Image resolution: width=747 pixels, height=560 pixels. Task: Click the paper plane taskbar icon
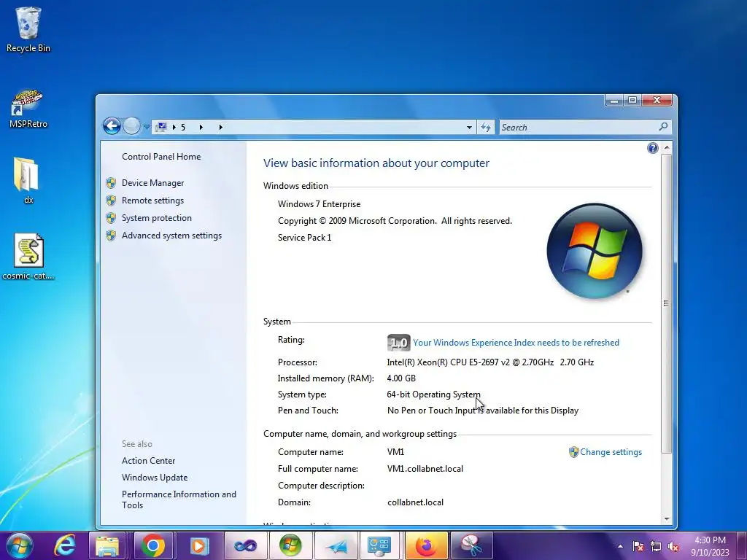click(336, 545)
